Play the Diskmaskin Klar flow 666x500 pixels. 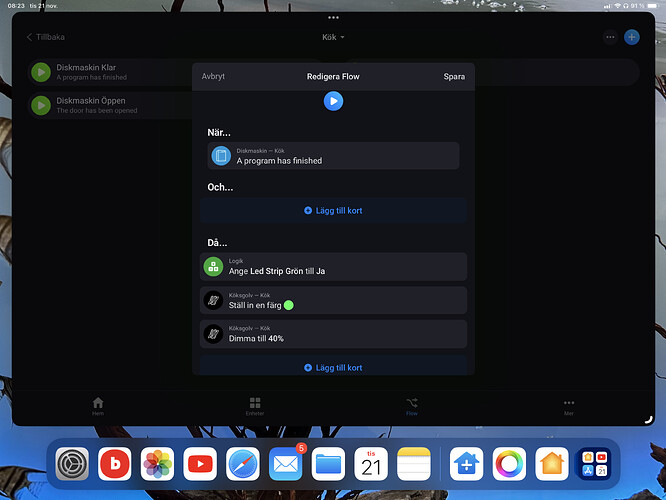41,72
